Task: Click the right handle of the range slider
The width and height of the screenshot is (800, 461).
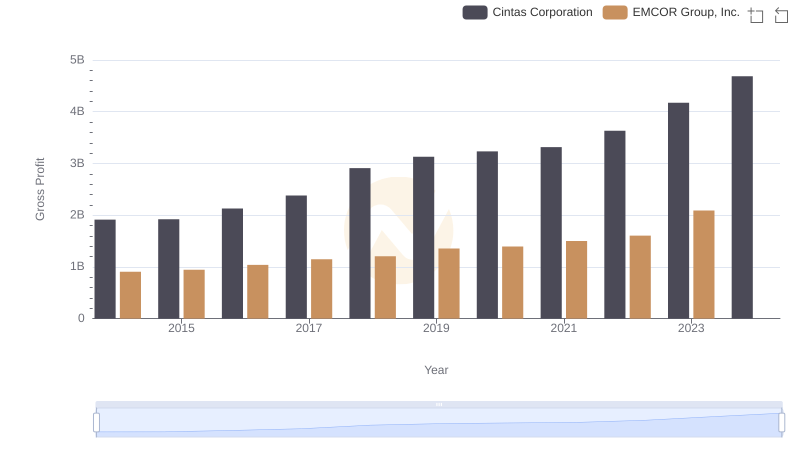Action: [781, 423]
